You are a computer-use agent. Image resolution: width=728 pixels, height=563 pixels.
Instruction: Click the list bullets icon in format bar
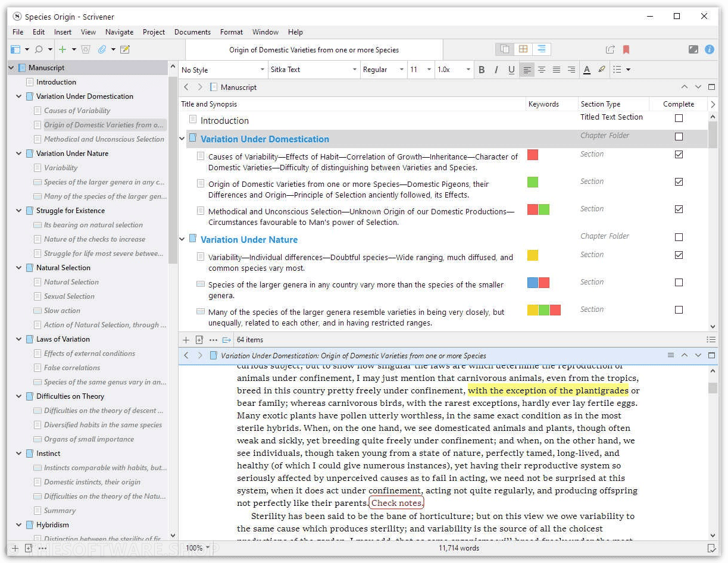click(x=617, y=70)
